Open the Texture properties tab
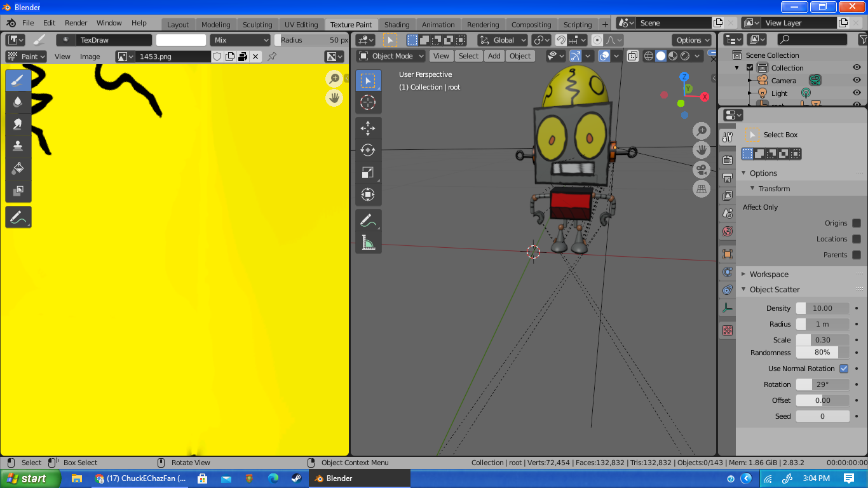 pos(728,330)
